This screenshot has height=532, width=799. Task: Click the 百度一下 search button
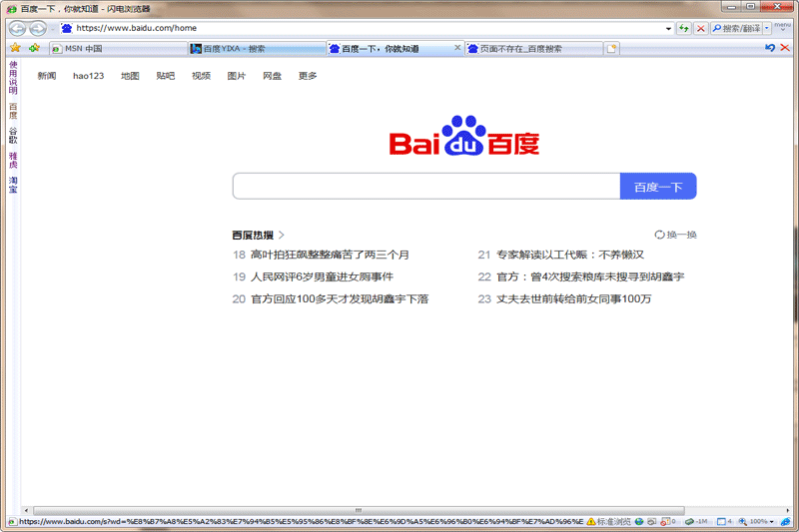pyautogui.click(x=658, y=187)
